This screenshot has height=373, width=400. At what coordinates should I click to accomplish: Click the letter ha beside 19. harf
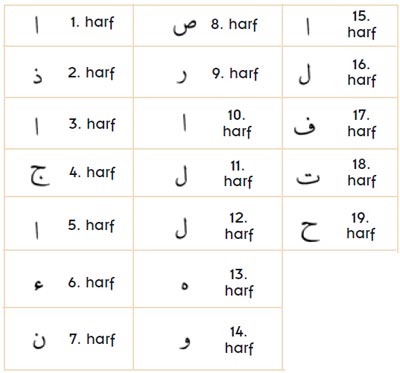click(310, 231)
